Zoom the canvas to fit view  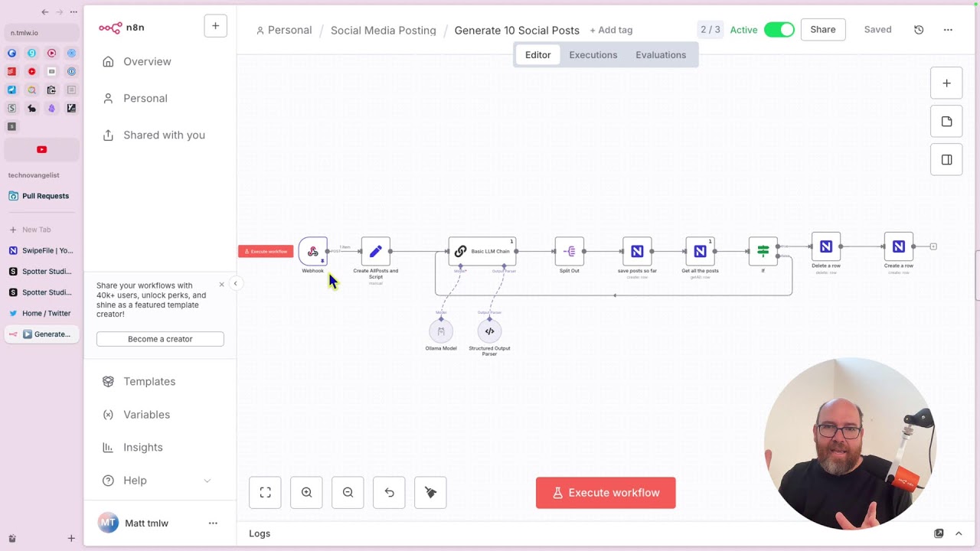point(265,493)
